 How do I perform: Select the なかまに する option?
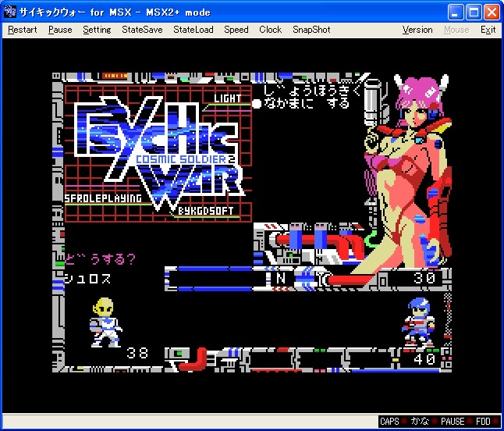click(306, 103)
